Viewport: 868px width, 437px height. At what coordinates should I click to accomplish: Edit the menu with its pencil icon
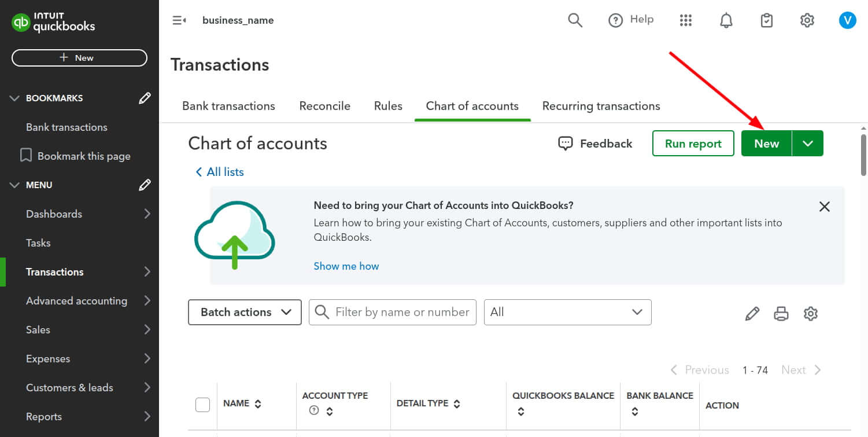[145, 185]
